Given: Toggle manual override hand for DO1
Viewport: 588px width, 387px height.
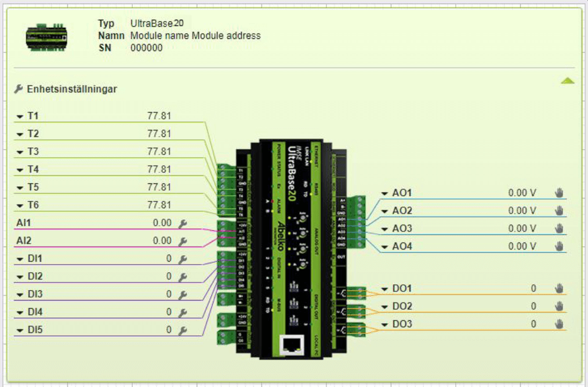Looking at the screenshot, I should coord(559,288).
